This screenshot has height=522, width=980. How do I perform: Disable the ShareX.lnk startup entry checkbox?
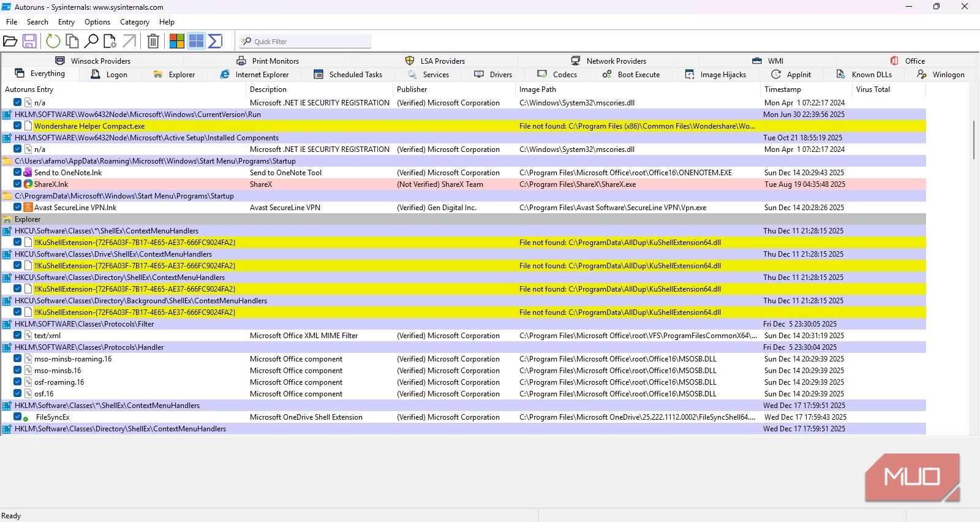(18, 184)
